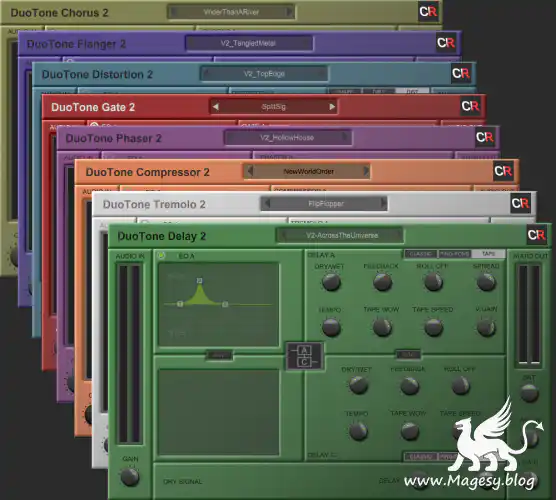This screenshot has height=500, width=556.
Task: Click Delay C TEMPO knob
Action: (x=358, y=431)
